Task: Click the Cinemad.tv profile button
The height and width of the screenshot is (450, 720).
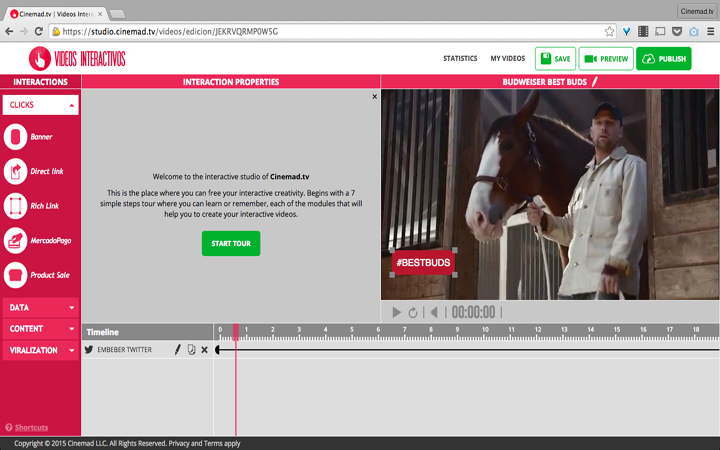Action: pyautogui.click(x=697, y=11)
